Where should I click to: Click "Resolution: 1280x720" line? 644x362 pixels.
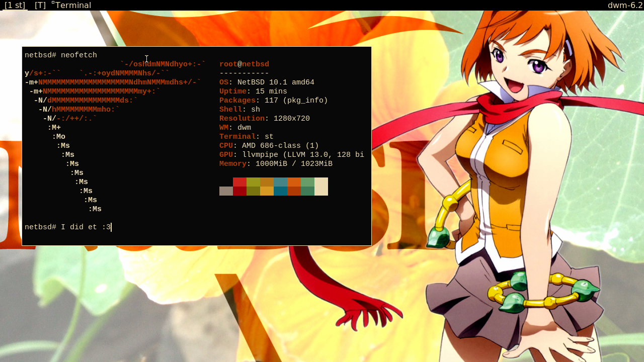point(265,119)
